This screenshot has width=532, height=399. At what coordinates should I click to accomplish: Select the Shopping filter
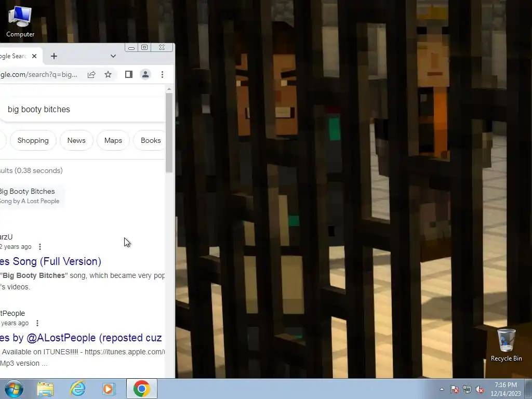33,140
